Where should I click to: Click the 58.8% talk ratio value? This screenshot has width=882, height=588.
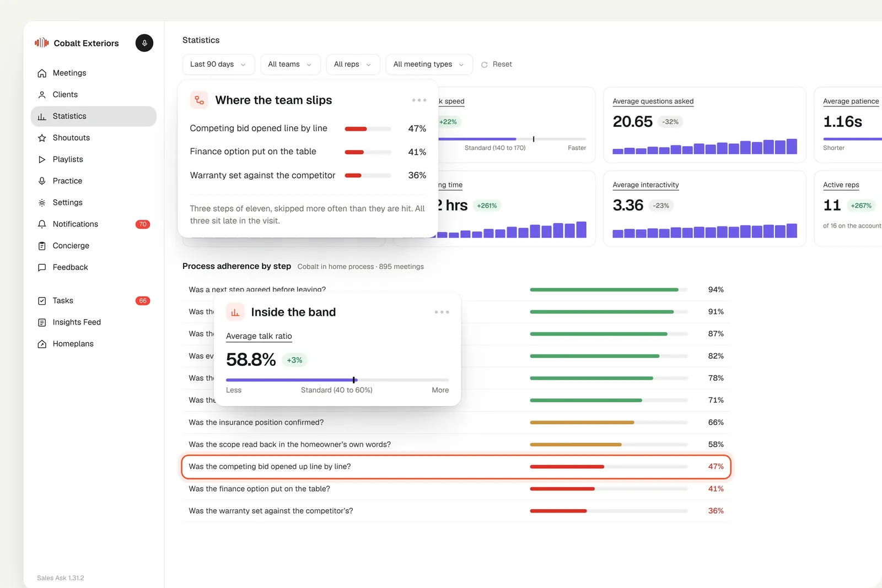pos(251,360)
